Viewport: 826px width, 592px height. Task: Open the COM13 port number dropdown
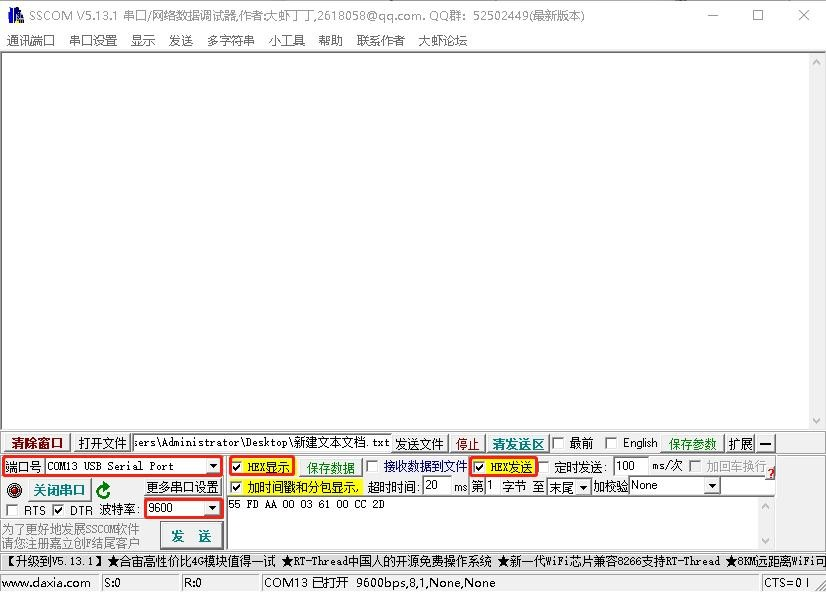pos(213,466)
